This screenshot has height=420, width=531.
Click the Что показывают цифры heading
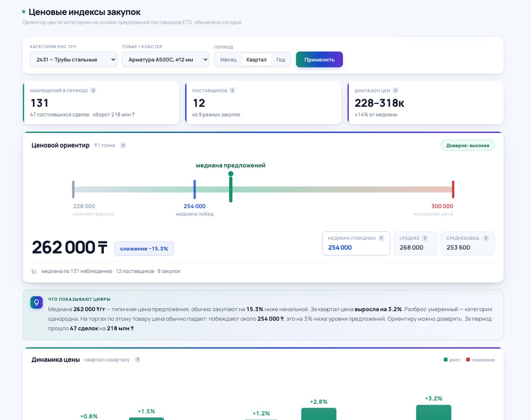pyautogui.click(x=79, y=299)
